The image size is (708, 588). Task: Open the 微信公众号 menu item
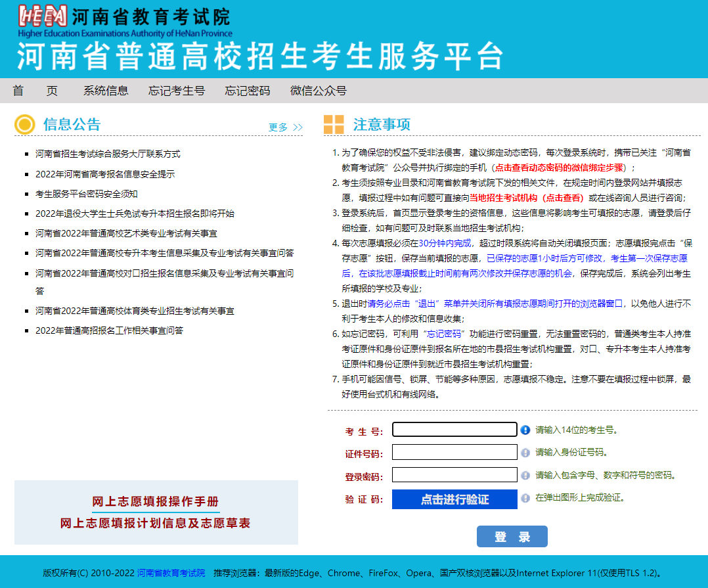[318, 91]
